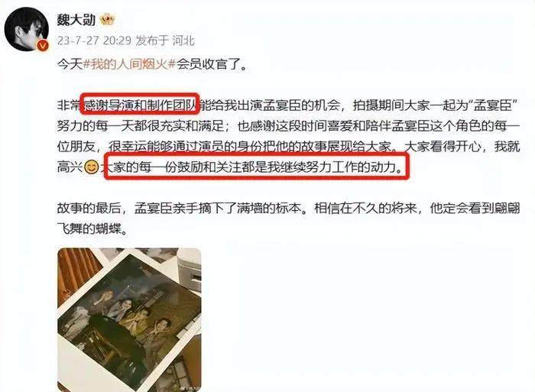Open 魏大勋's profile avatar
Viewport: 535px width, 392px height.
[27, 29]
